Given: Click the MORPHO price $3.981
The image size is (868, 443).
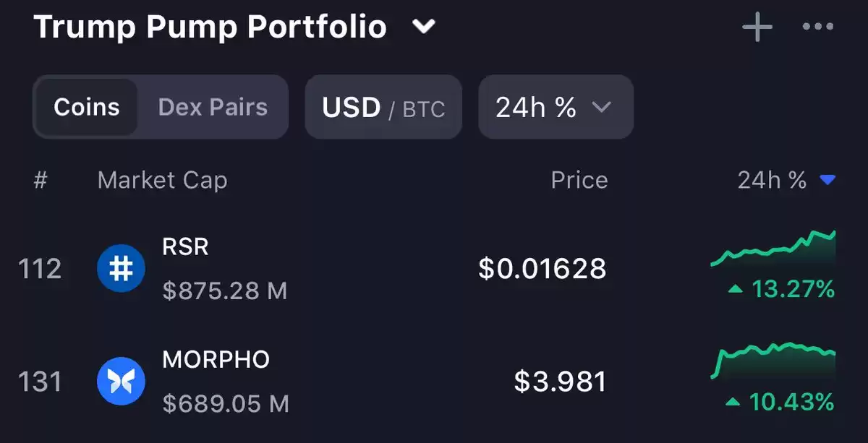Looking at the screenshot, I should pyautogui.click(x=560, y=382).
